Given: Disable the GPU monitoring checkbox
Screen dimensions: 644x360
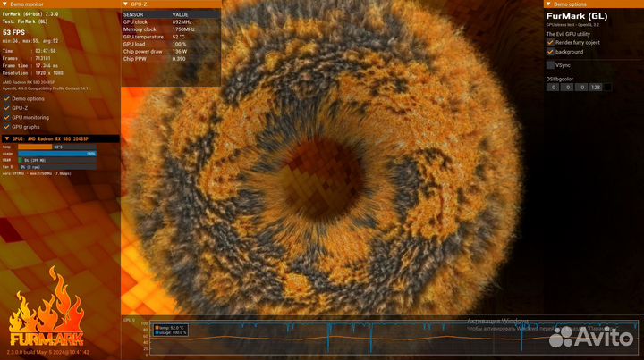Looking at the screenshot, I should [7, 118].
